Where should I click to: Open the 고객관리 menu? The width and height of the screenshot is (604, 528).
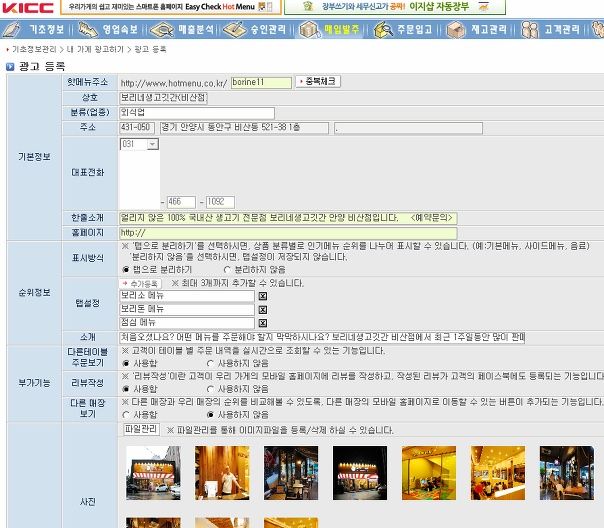coord(562,30)
